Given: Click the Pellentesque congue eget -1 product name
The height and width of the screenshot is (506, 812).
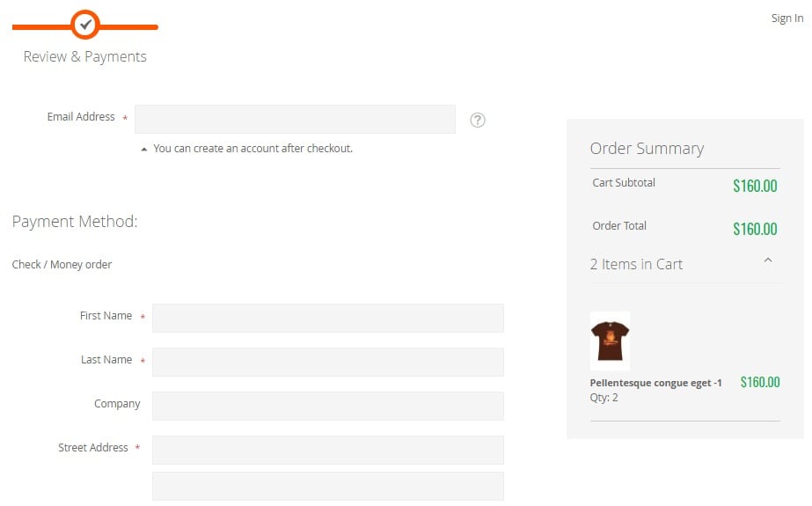Looking at the screenshot, I should click(x=655, y=384).
